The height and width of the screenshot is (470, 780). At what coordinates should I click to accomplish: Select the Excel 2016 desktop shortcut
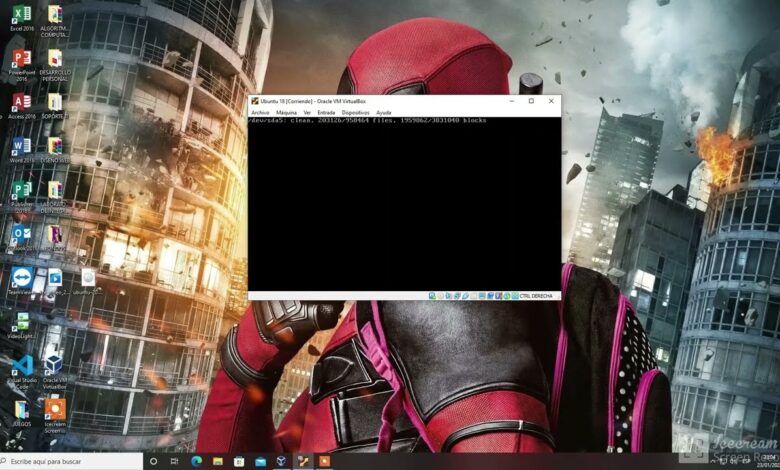(x=22, y=18)
